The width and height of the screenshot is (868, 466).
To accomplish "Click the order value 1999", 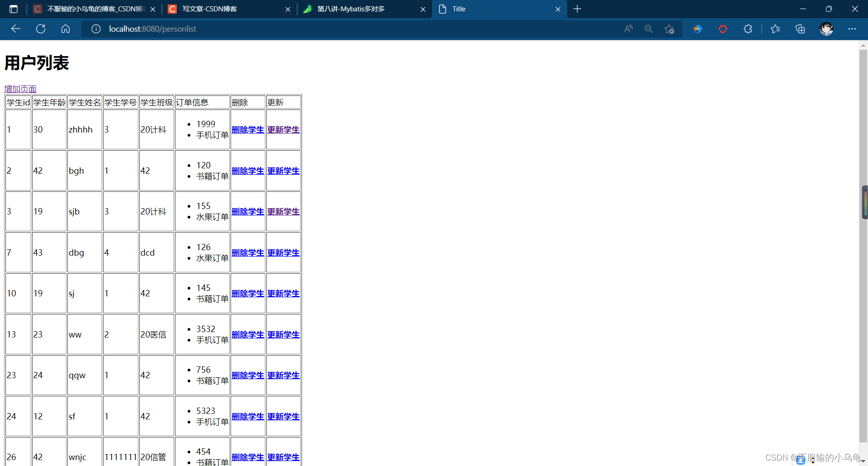I will click(x=206, y=124).
